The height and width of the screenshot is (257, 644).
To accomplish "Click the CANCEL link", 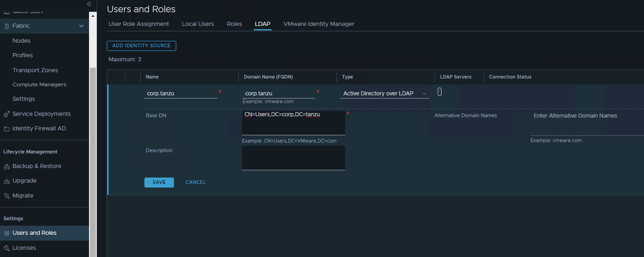I will 196,182.
